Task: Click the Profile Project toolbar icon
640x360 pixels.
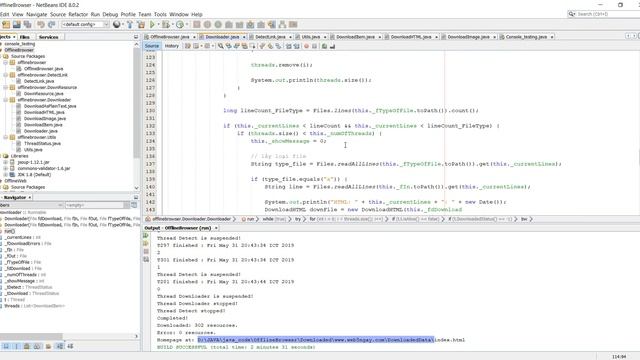Action: pos(180,24)
